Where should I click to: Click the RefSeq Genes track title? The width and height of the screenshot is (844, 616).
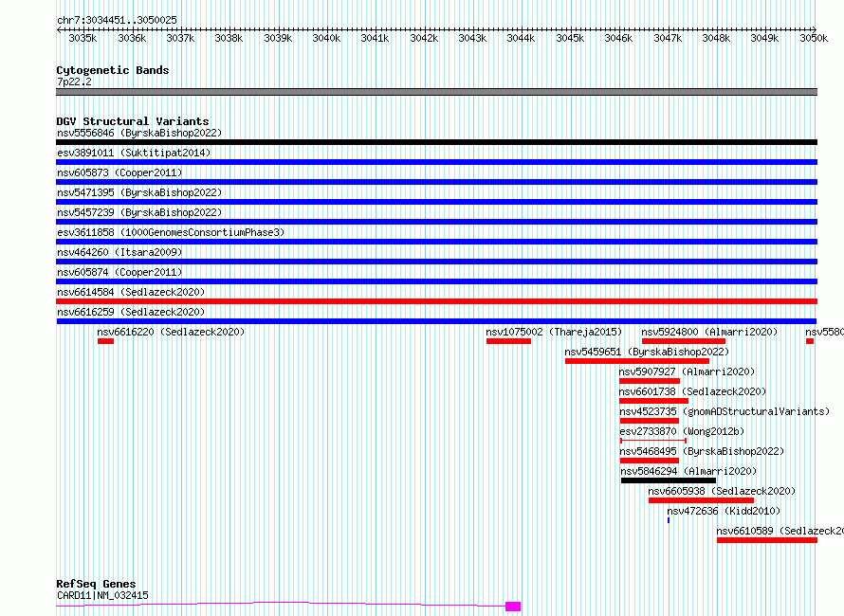[x=96, y=584]
